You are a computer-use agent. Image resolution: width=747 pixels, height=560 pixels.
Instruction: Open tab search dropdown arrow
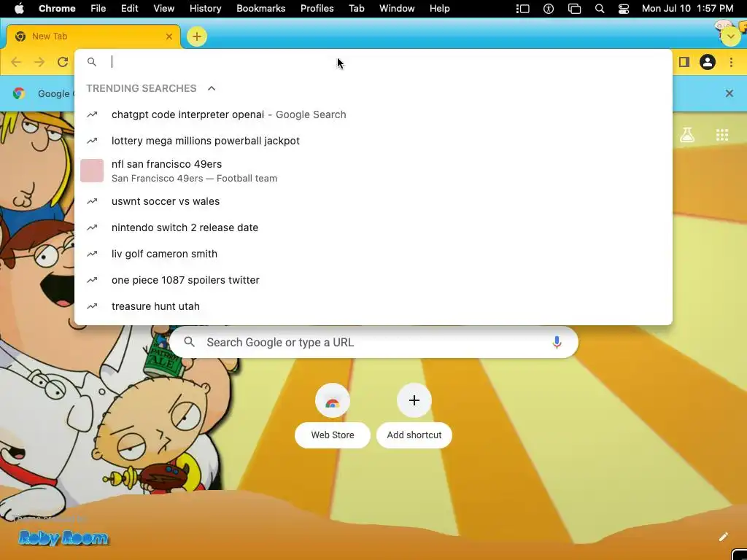(x=730, y=36)
